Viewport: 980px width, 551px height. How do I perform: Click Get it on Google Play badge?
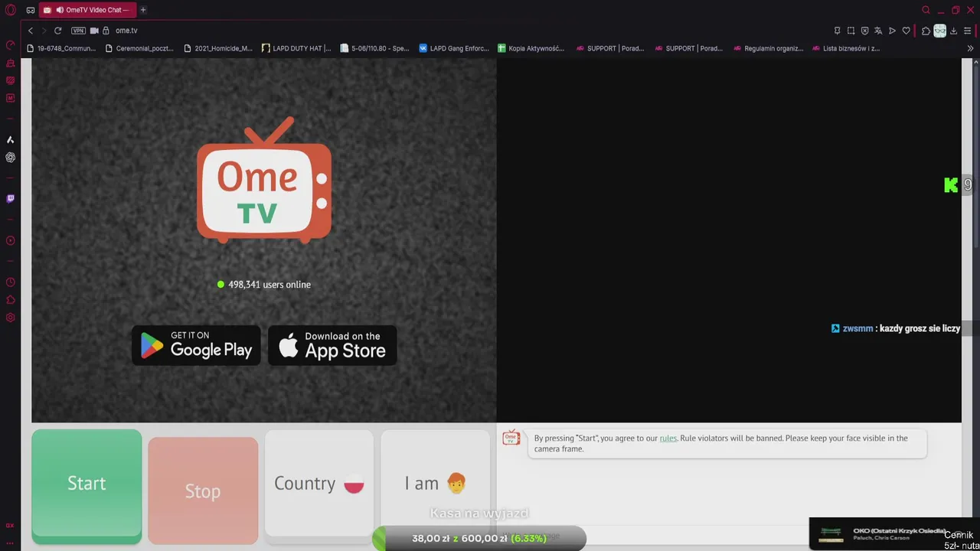196,345
